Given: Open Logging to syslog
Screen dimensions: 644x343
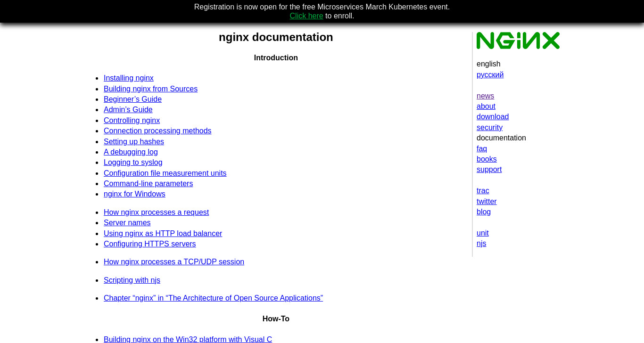Looking at the screenshot, I should pos(133,163).
